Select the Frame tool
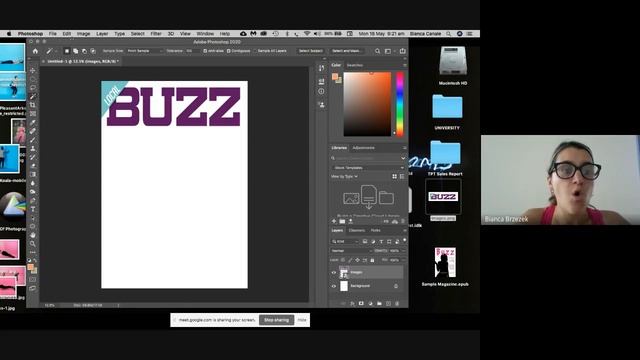The image size is (640, 360). coord(33,113)
